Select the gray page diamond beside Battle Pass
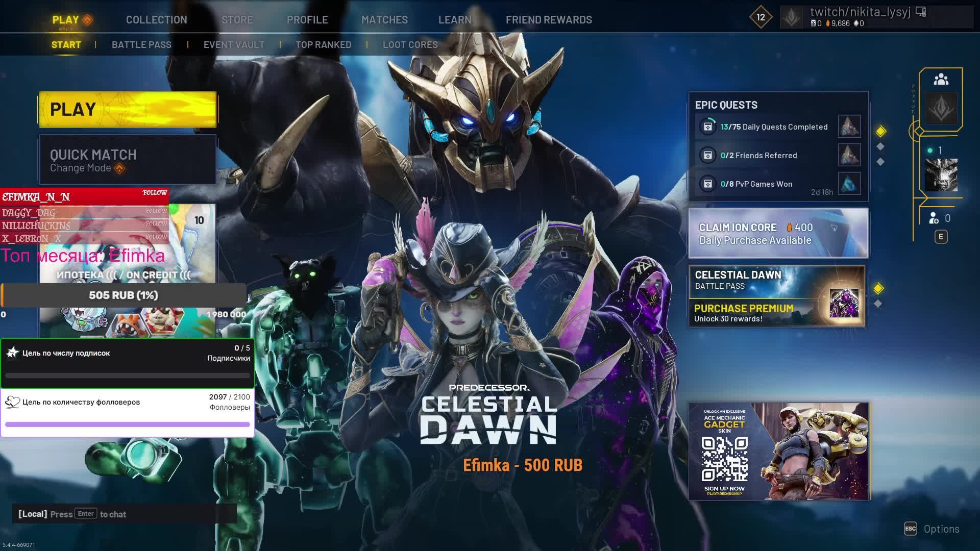Screen dimensions: 980x551 [877, 304]
